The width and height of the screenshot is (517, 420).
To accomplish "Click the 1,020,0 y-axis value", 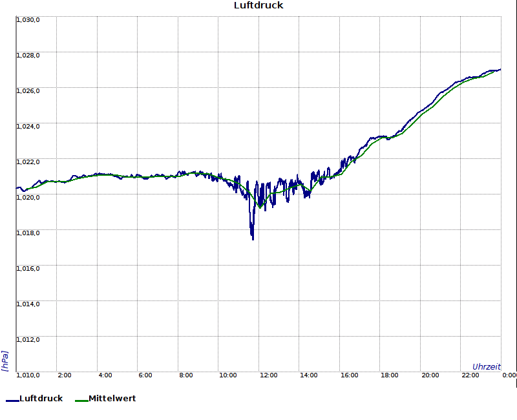I will 28,198.
